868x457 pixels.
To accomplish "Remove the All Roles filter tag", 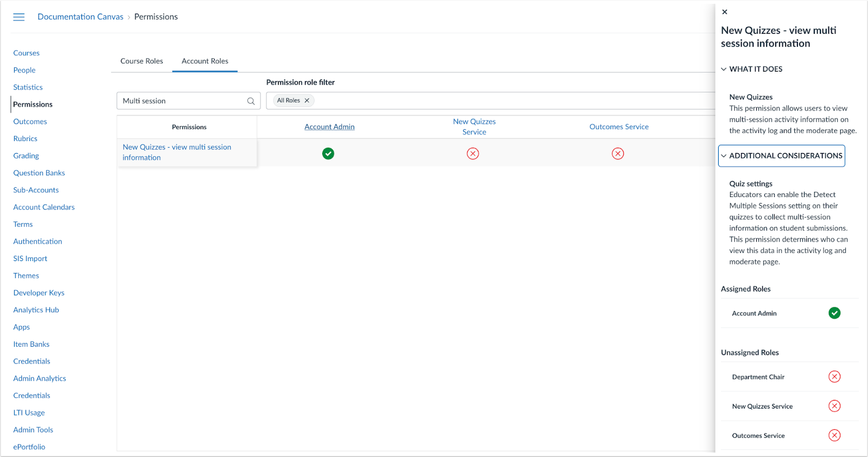I will [307, 100].
